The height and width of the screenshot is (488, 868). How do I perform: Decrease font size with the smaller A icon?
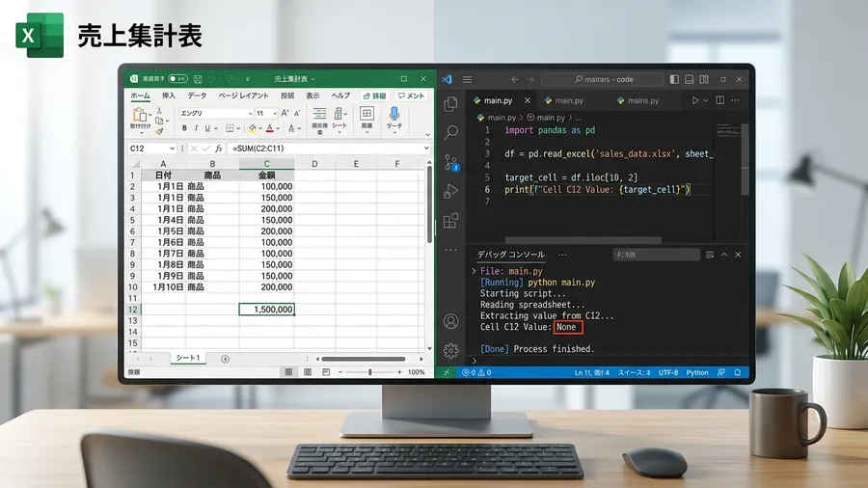point(297,113)
